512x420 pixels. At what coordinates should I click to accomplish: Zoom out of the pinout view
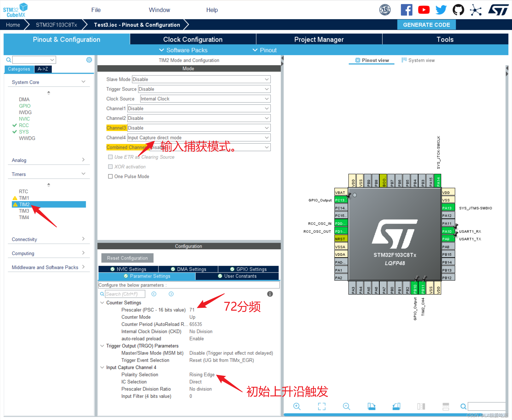(x=347, y=406)
